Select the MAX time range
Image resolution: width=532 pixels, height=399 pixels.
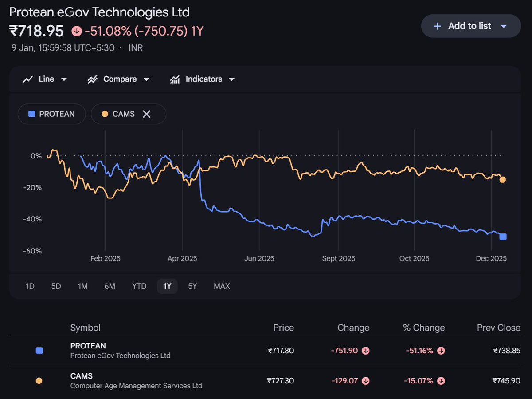click(222, 286)
